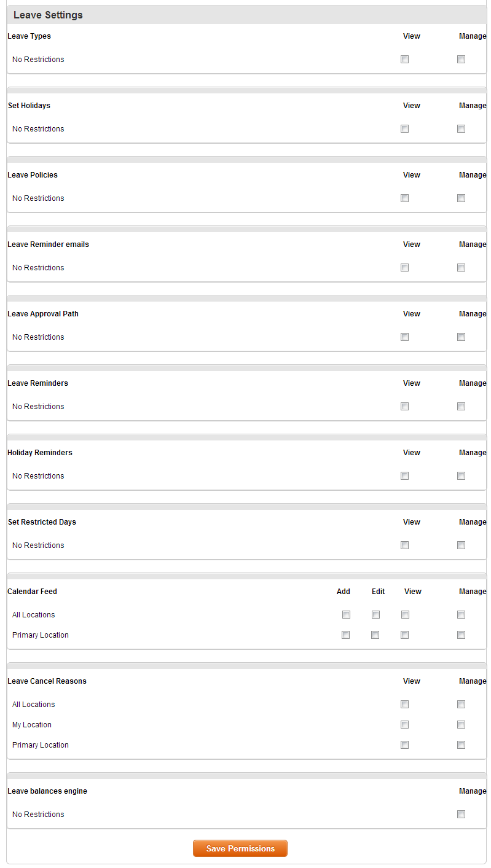Enable Edit for Calendar Feed Primary Location

click(375, 635)
